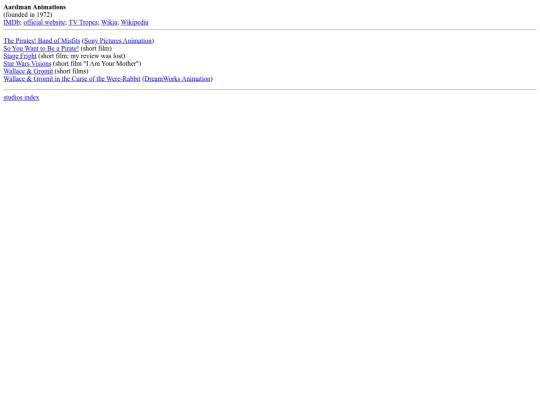Open the TV Tropes link
Viewport: 540px width, 405px height.
(83, 22)
